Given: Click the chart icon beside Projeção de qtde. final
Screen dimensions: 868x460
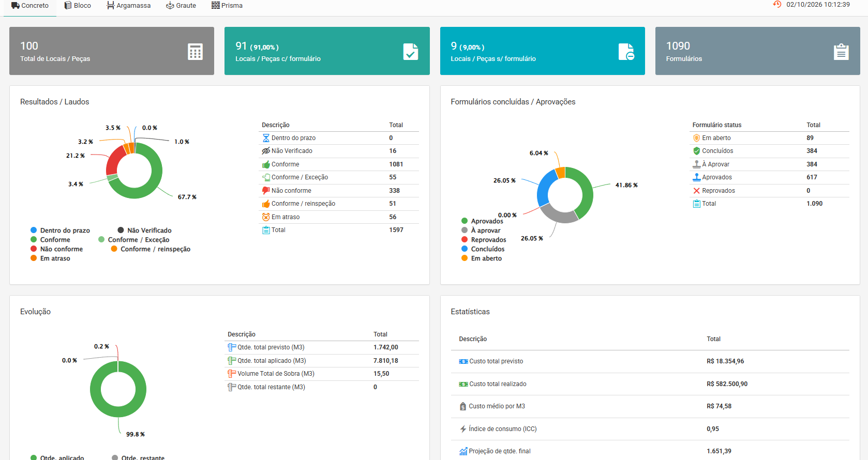Looking at the screenshot, I should pyautogui.click(x=463, y=451).
